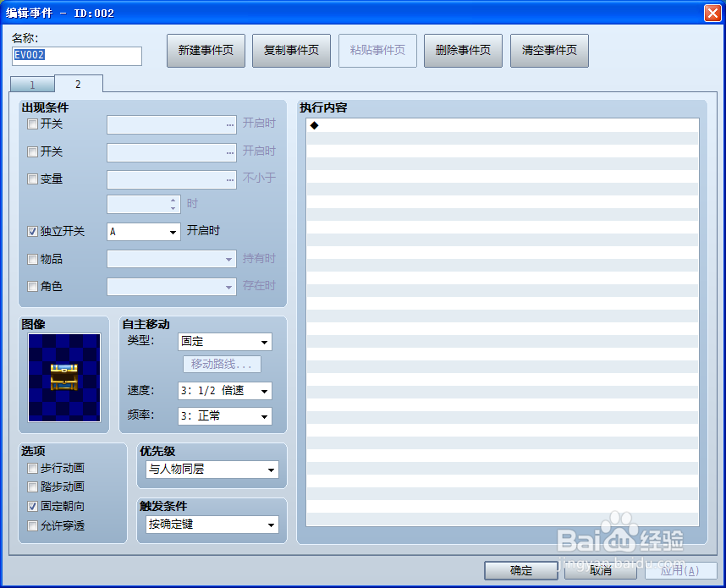This screenshot has width=726, height=588.
Task: Open the 类型 固定 dropdown
Action: point(224,342)
